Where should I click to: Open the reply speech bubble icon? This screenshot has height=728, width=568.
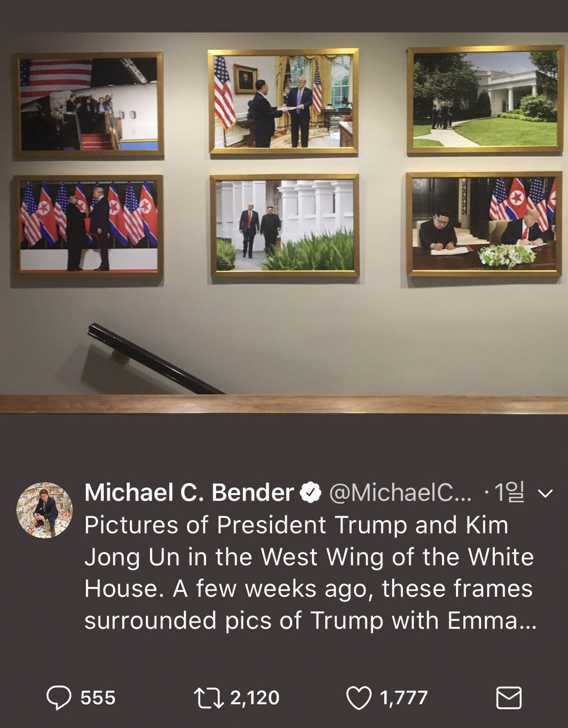coord(59,698)
